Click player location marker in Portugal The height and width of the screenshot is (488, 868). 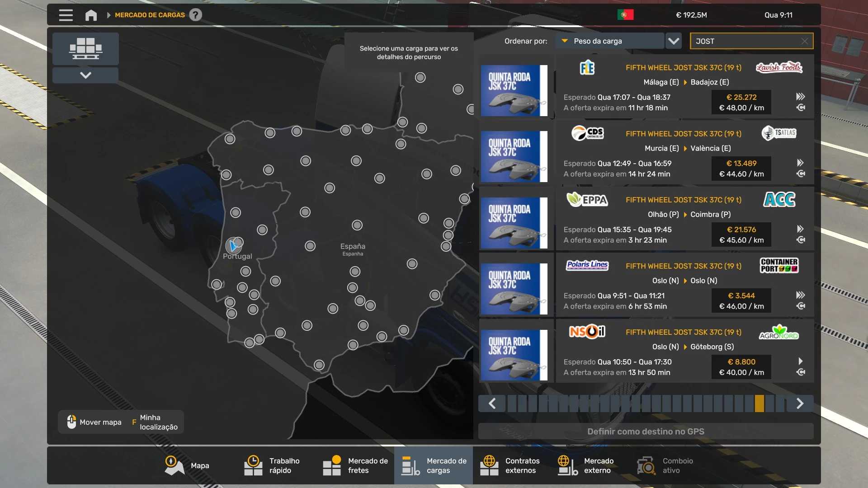(233, 246)
